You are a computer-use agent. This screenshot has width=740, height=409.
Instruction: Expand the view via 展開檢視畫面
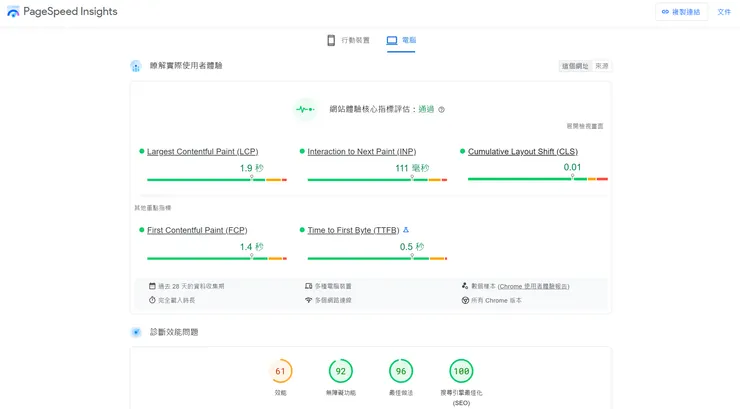(585, 126)
